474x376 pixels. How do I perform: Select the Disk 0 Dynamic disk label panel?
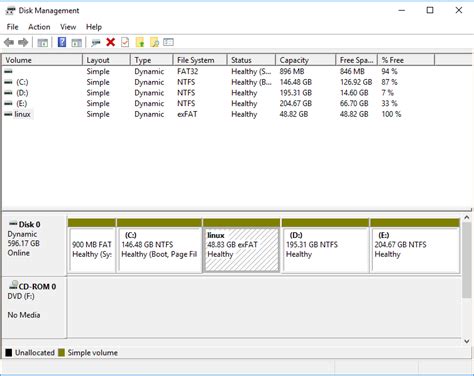click(x=34, y=245)
